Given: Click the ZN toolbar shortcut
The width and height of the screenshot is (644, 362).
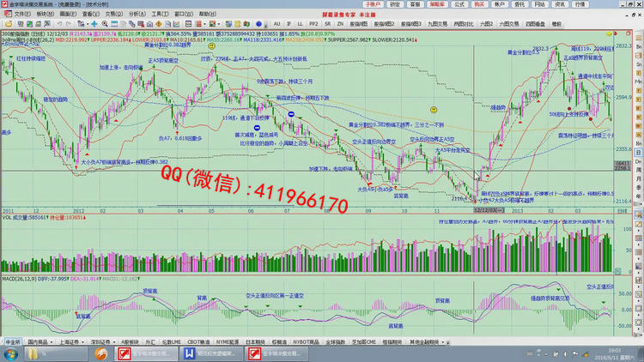Looking at the screenshot, I should [x=340, y=24].
